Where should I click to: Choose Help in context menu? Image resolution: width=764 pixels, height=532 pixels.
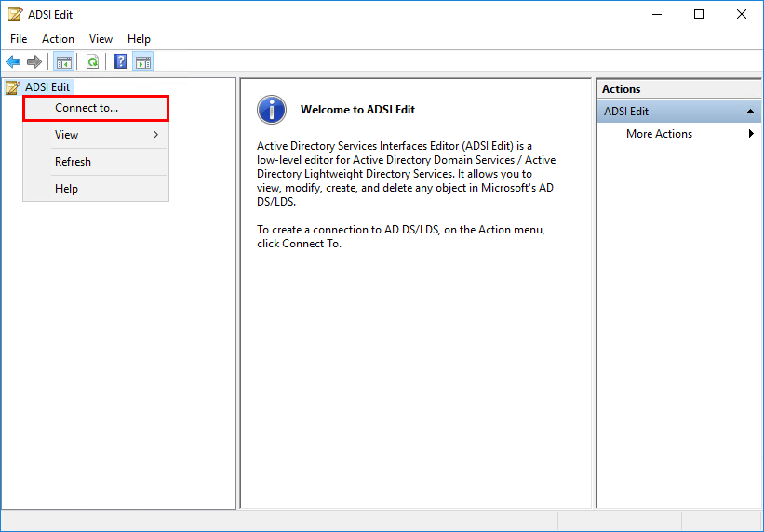tap(96, 189)
